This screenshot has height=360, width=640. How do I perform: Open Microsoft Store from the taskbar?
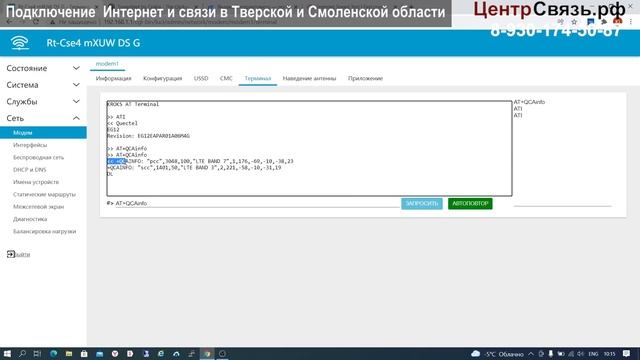coord(84,354)
